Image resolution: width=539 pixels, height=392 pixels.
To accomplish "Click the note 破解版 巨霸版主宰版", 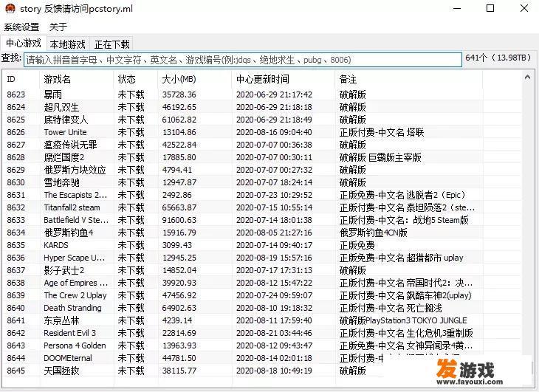I will coord(380,157).
